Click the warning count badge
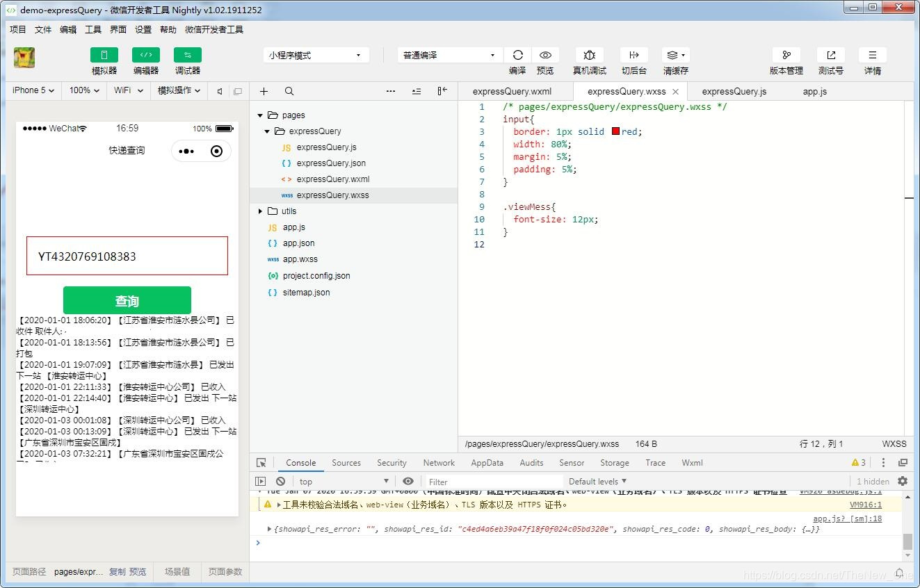This screenshot has height=588, width=920. [x=859, y=463]
